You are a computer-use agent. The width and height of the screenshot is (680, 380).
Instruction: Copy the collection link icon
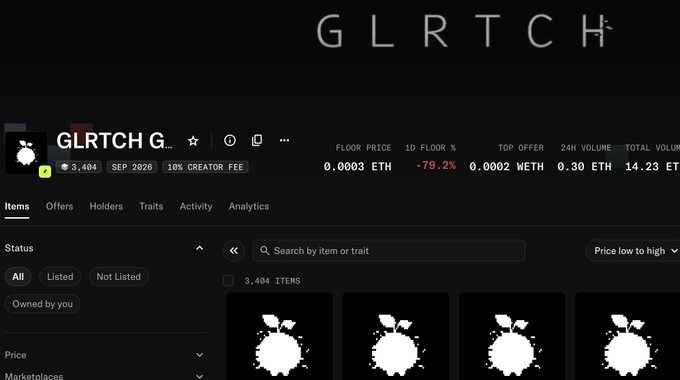point(257,140)
